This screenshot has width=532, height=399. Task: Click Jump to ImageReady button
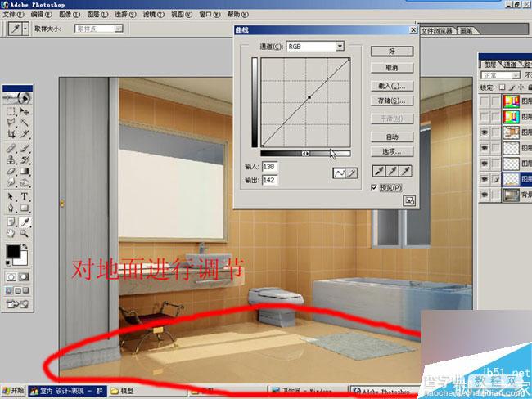[x=18, y=304]
